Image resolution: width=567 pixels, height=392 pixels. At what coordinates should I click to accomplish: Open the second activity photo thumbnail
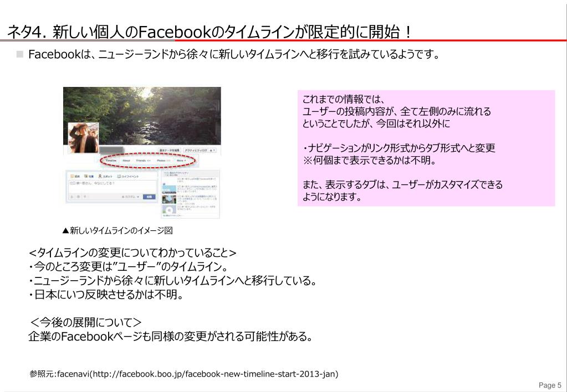coord(169,199)
